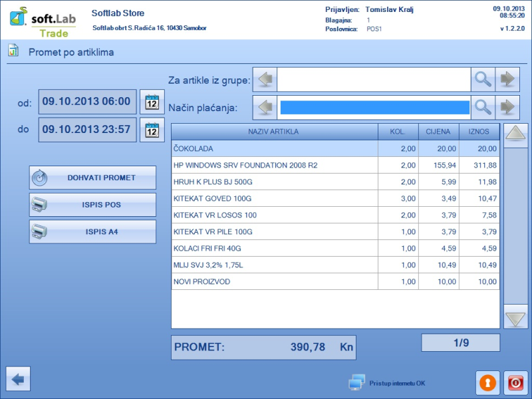Image resolution: width=532 pixels, height=399 pixels.
Task: Click the NAZIV ARTIKLA column header
Action: (x=274, y=132)
